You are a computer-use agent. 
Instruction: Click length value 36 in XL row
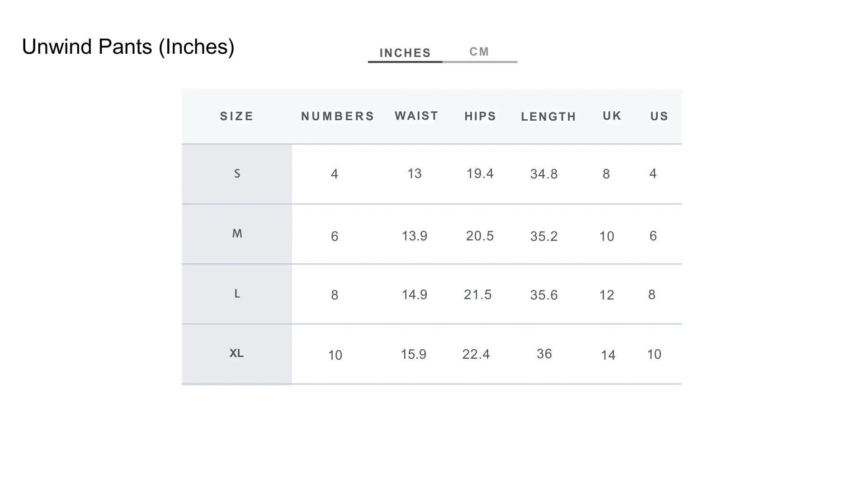tap(544, 354)
